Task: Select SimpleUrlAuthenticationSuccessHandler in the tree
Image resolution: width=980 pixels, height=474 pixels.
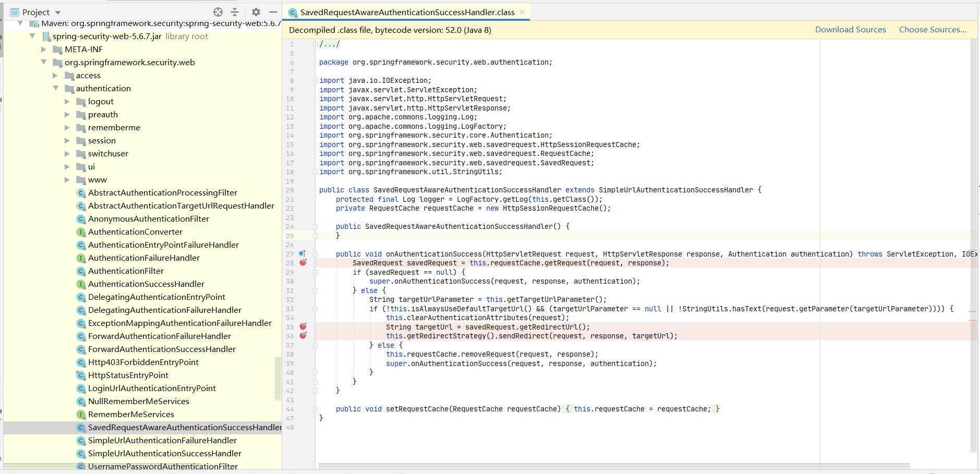Action: [x=164, y=454]
